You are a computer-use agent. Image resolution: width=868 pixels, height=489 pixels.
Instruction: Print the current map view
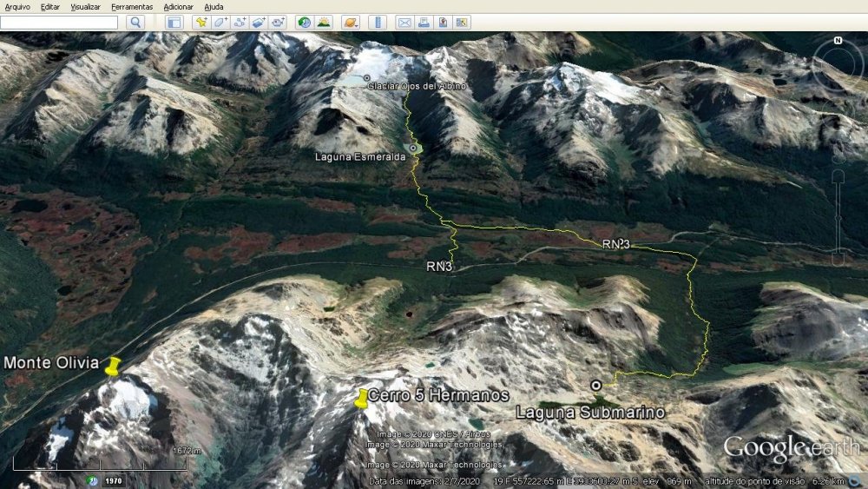(x=424, y=23)
